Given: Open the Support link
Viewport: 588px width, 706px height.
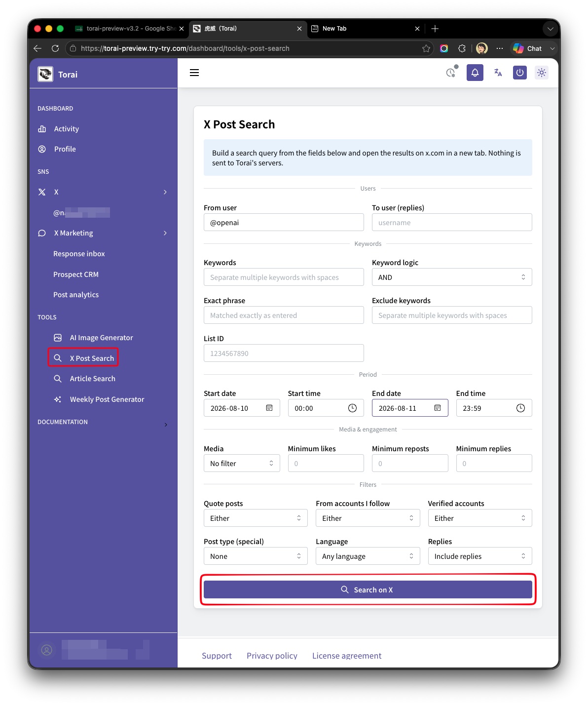Looking at the screenshot, I should click(217, 656).
